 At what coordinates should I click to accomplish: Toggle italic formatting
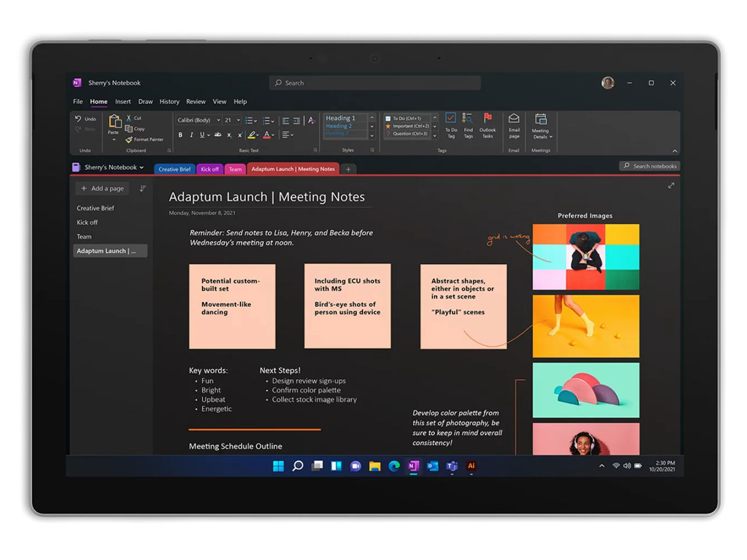point(191,135)
